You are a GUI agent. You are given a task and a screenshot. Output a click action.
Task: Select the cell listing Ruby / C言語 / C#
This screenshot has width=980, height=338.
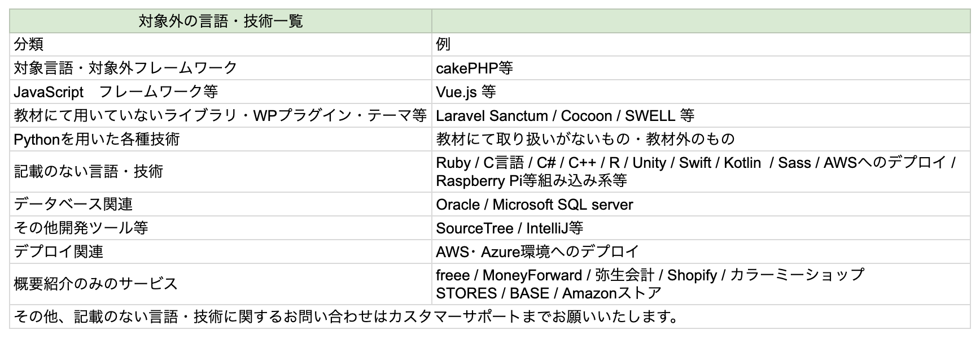coord(701,171)
